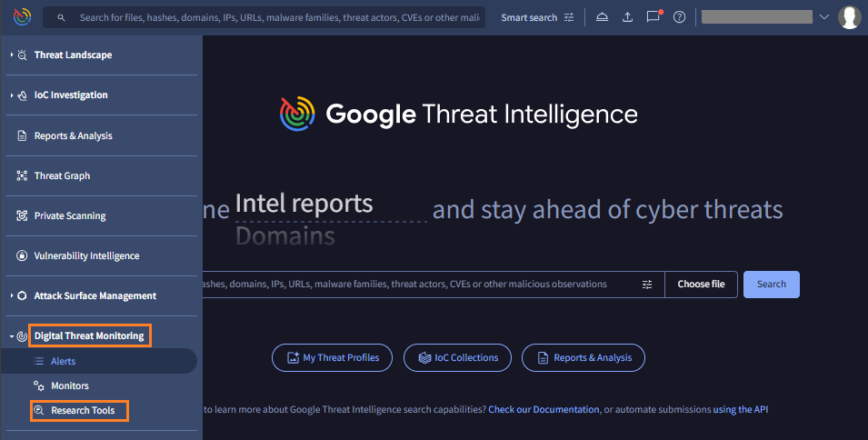Click the user profile avatar
Screen dimensions: 868x440
click(x=849, y=17)
